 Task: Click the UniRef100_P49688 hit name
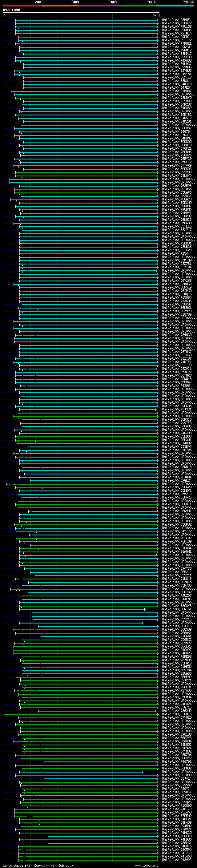click(176, 60)
